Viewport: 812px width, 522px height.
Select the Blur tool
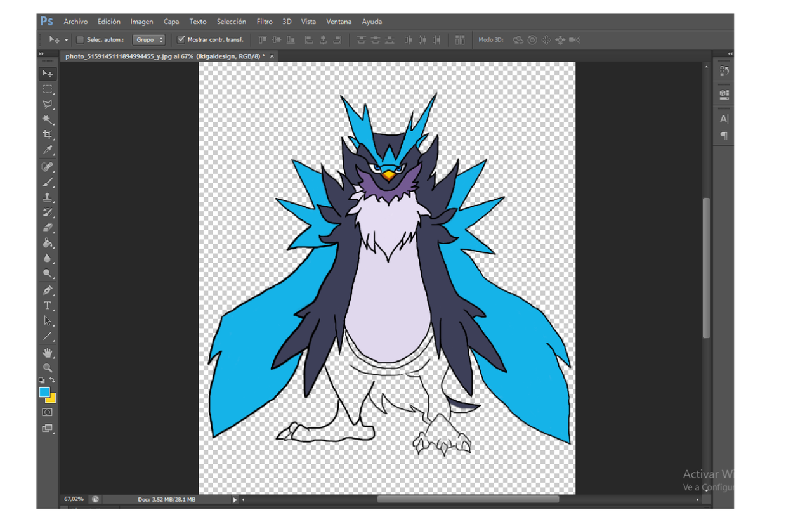point(48,258)
